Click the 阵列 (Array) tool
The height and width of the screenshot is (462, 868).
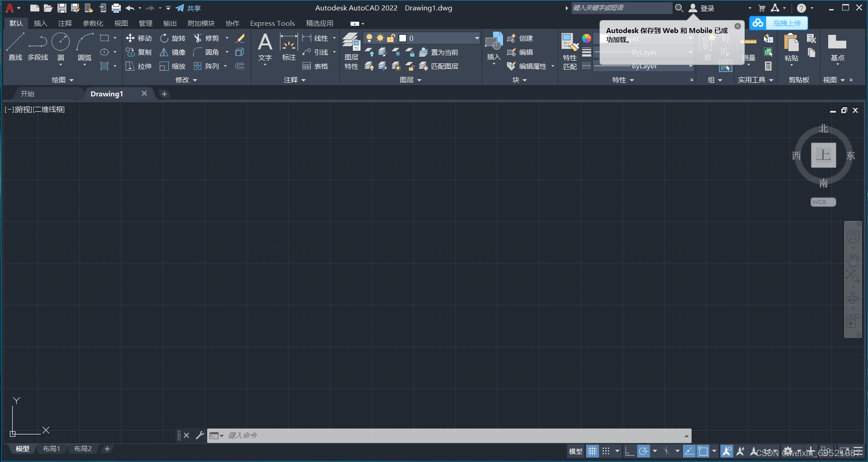tap(206, 67)
